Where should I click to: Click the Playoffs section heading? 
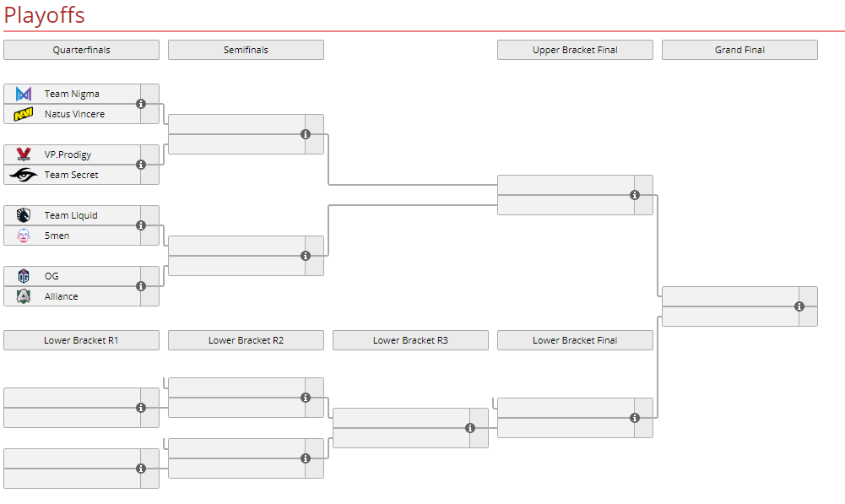point(44,15)
